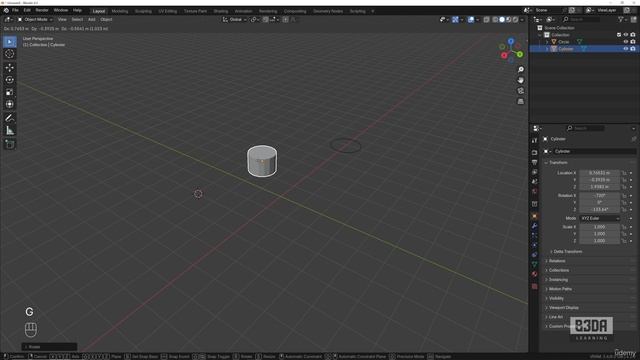Expand the Visibility panel
The height and width of the screenshot is (360, 640).
pos(556,298)
